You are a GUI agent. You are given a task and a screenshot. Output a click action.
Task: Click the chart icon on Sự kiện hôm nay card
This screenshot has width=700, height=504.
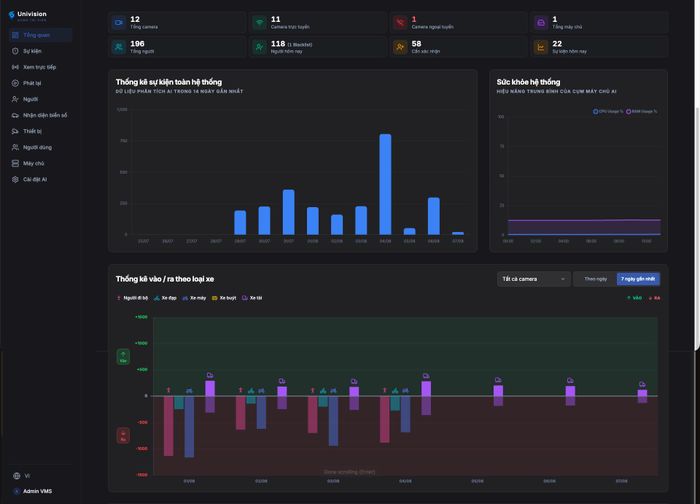click(541, 47)
